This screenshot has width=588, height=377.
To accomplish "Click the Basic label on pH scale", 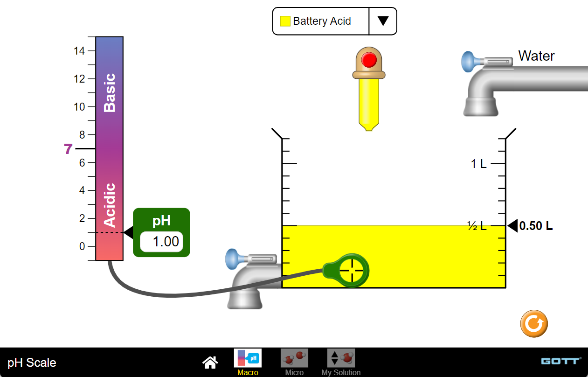I will coord(110,92).
